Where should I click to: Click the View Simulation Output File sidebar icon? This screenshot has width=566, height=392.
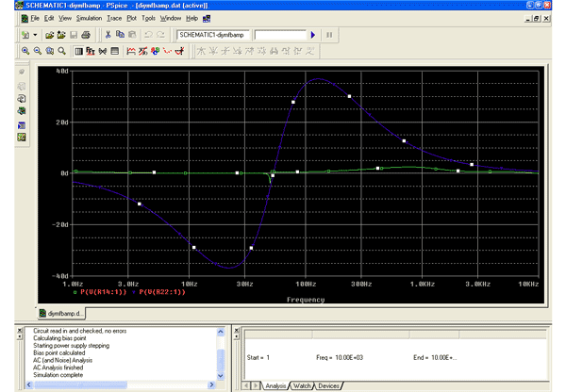point(22,98)
